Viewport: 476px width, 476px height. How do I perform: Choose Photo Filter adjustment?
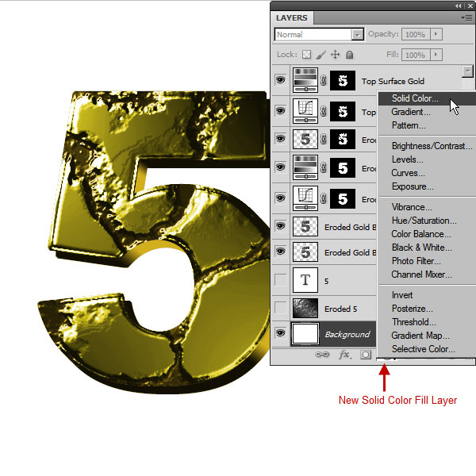coord(427,261)
